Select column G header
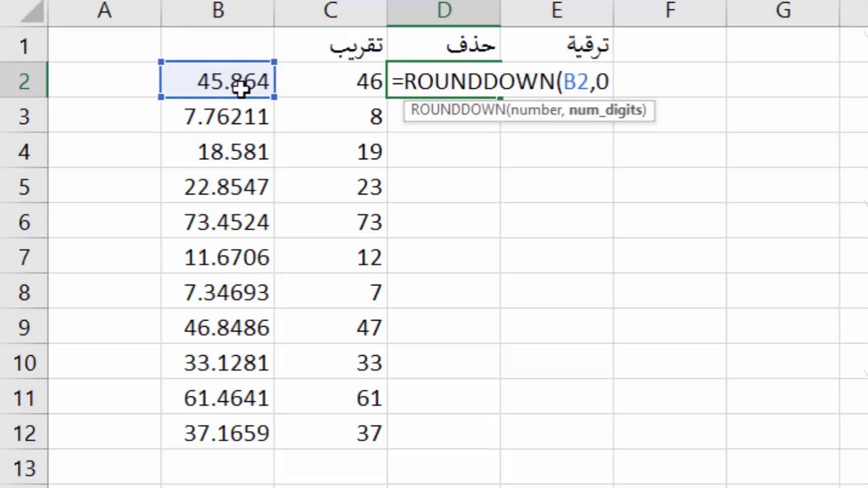The image size is (868, 488). pyautogui.click(x=783, y=11)
